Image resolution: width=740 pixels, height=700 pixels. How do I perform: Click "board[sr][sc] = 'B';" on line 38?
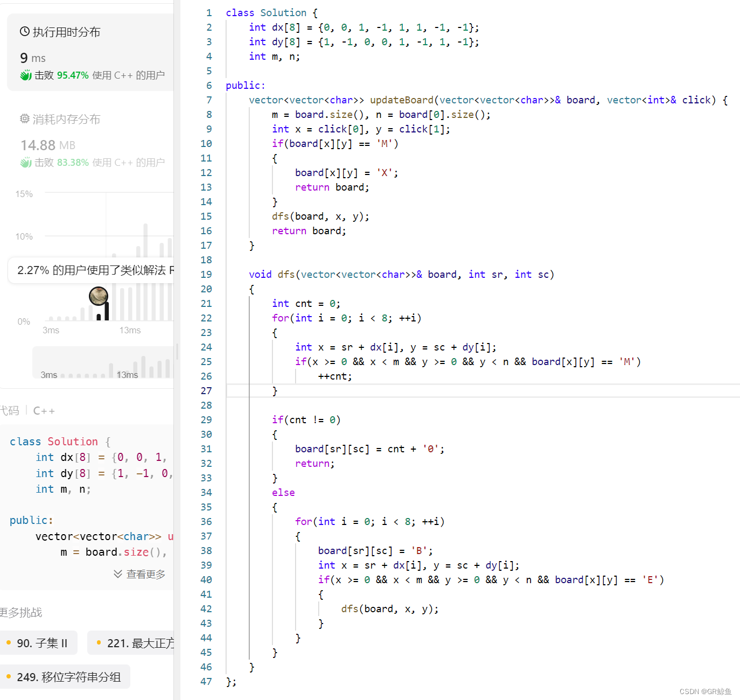tap(375, 551)
